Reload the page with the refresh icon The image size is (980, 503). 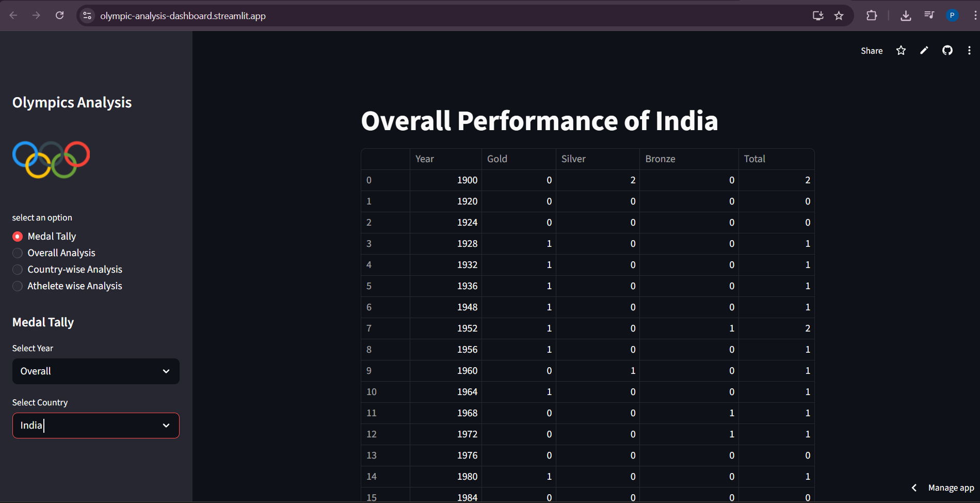[x=60, y=15]
